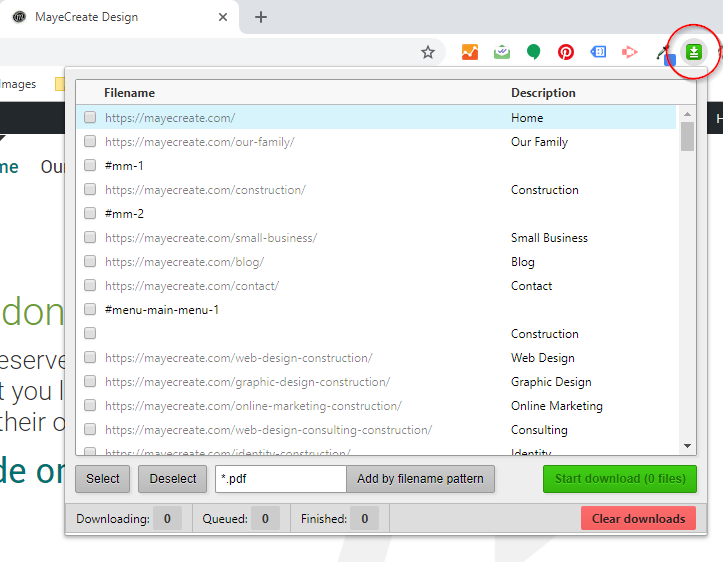Screen dimensions: 723x562
Task: Check the web-design-construction row checkbox
Action: point(90,357)
